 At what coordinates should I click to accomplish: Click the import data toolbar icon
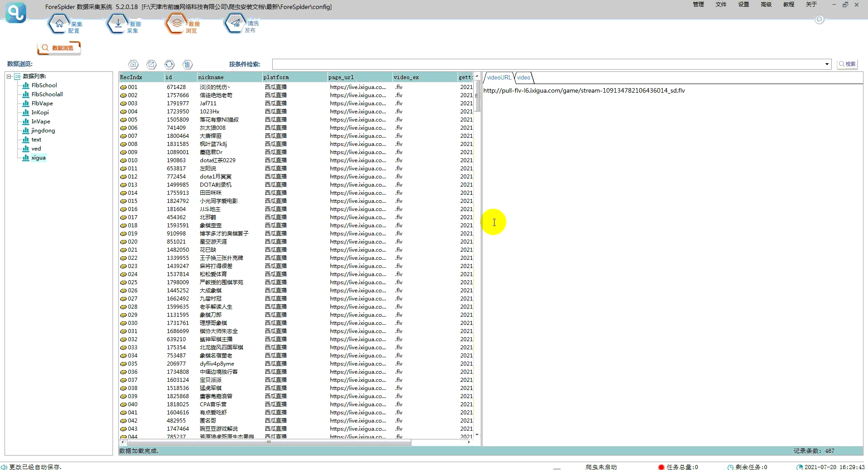pyautogui.click(x=133, y=64)
